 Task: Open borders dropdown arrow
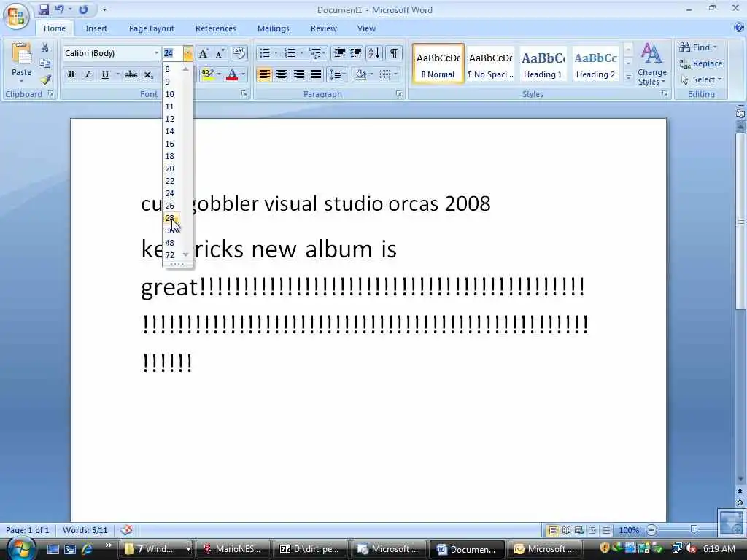[x=395, y=74]
